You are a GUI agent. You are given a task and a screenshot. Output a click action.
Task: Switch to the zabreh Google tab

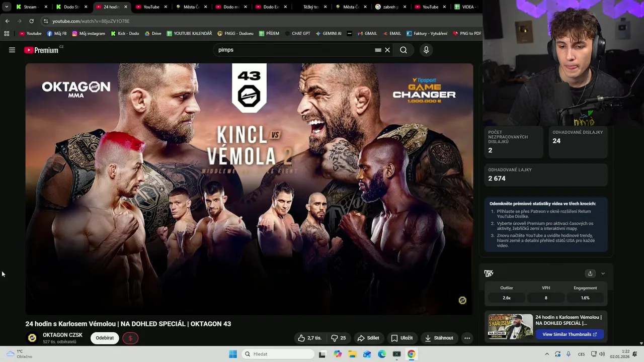[x=390, y=7]
